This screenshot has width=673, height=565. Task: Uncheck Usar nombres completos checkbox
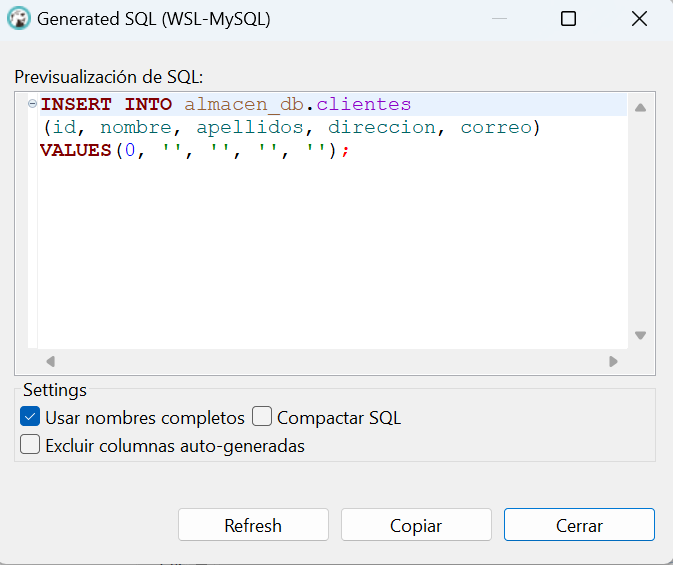point(30,417)
